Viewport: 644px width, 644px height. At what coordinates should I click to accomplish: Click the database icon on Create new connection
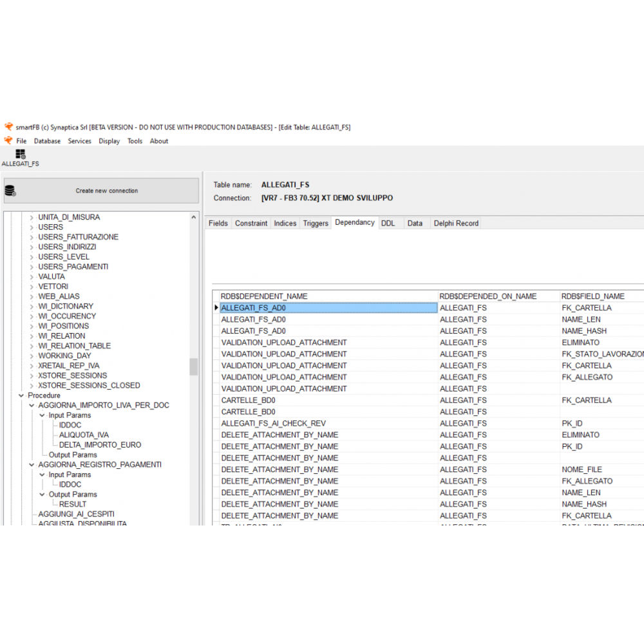(10, 191)
